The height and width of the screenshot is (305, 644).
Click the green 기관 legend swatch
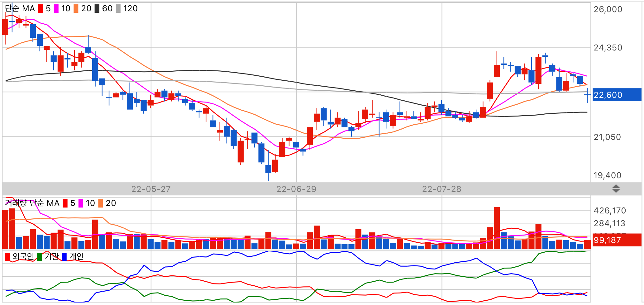click(x=40, y=257)
